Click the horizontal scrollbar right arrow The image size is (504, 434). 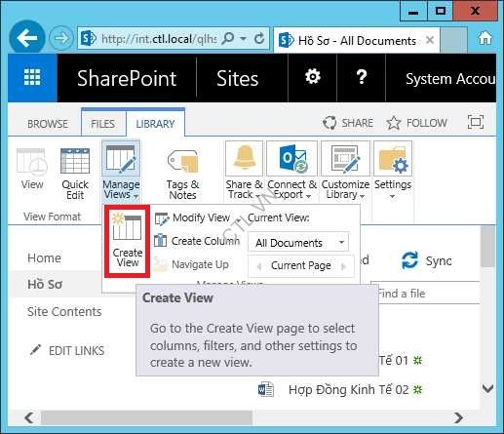click(458, 417)
